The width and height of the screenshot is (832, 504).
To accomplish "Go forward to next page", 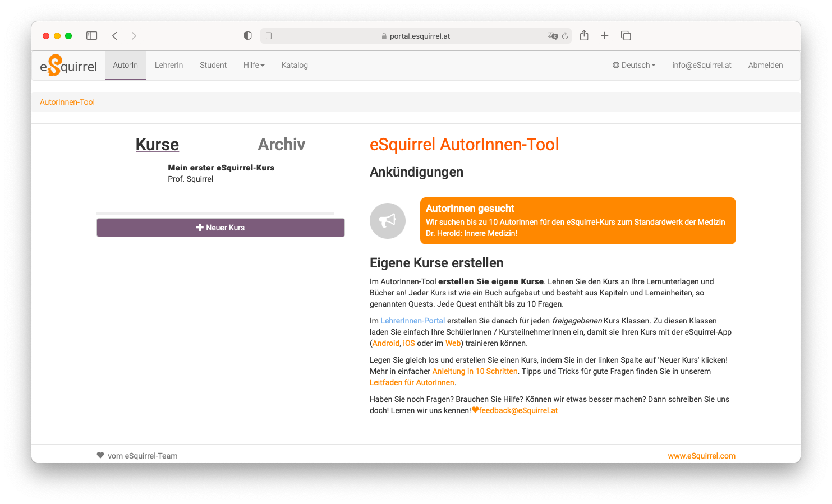I will point(134,36).
